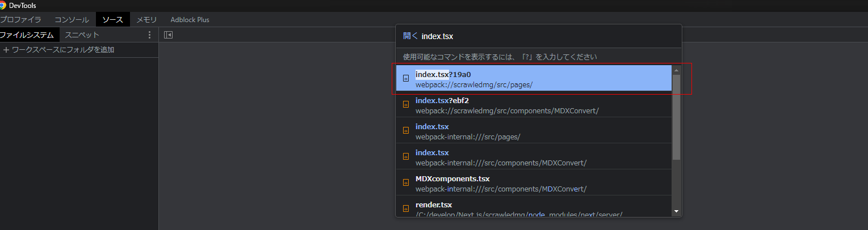Screen dimensions: 868x230
Task: Click file icon of MDXcomponents.tsx result
Action: pos(405,182)
